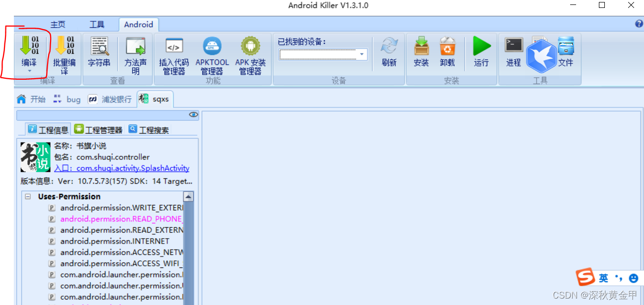This screenshot has height=305, width=644.
Task: Click the 刷新 refresh devices icon
Action: (389, 46)
